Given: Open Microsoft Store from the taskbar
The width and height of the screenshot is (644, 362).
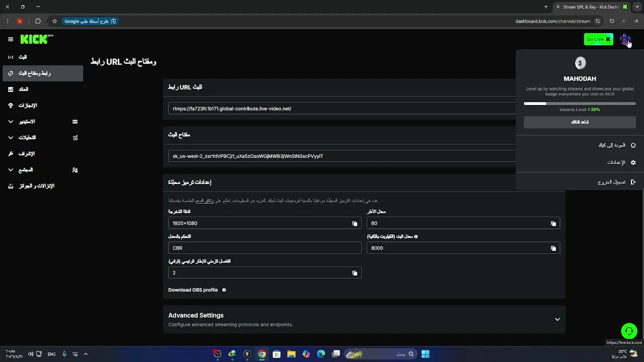Looking at the screenshot, I should click(277, 354).
